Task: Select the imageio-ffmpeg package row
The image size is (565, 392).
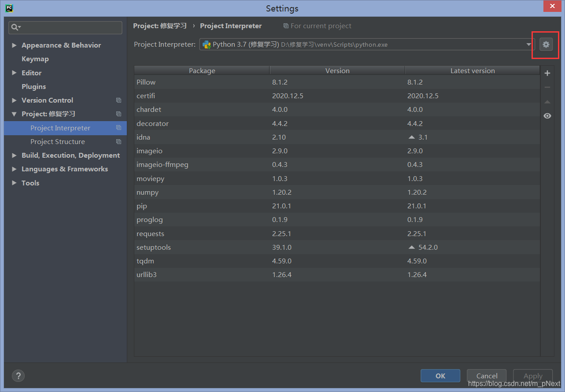Action: click(337, 165)
